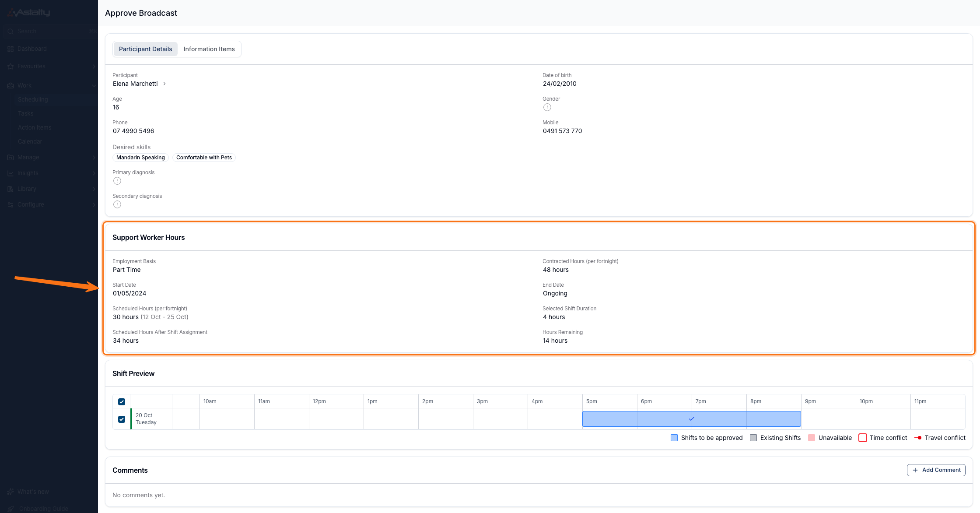This screenshot has height=513, width=980.
Task: Expand the Configure menu chevron
Action: tap(94, 205)
